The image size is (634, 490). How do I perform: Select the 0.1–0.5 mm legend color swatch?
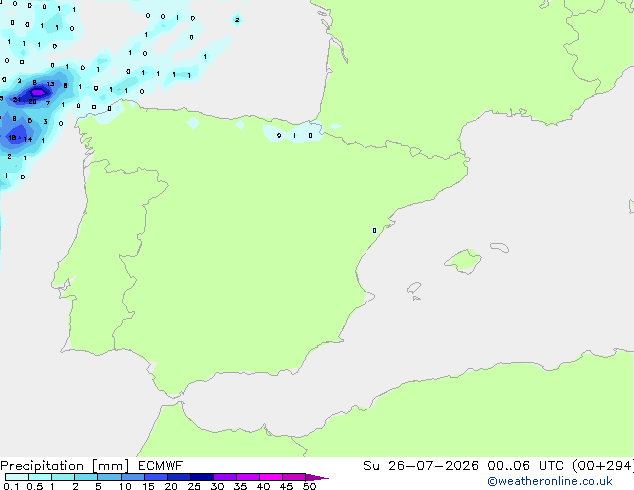coord(17,477)
